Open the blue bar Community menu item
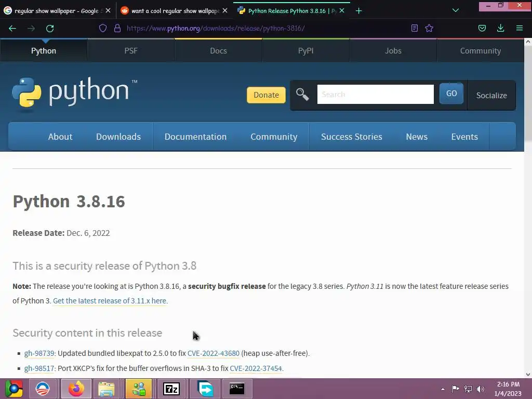This screenshot has width=532, height=399. pyautogui.click(x=274, y=137)
